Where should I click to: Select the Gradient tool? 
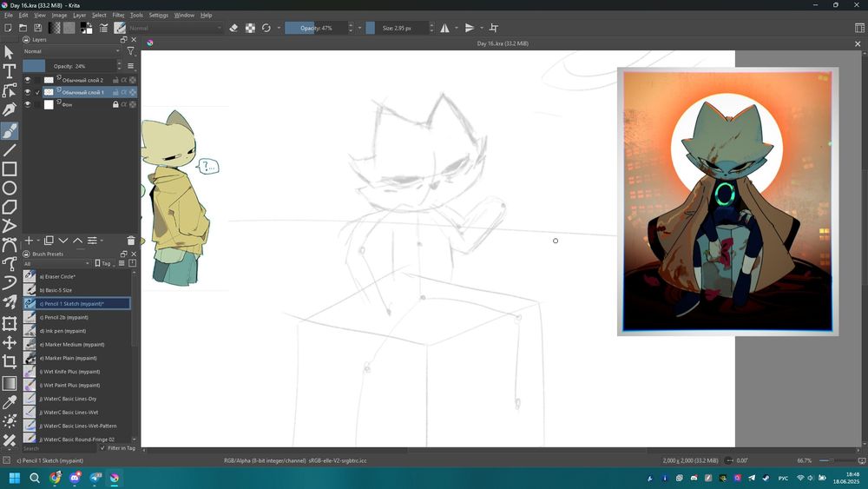(x=9, y=383)
